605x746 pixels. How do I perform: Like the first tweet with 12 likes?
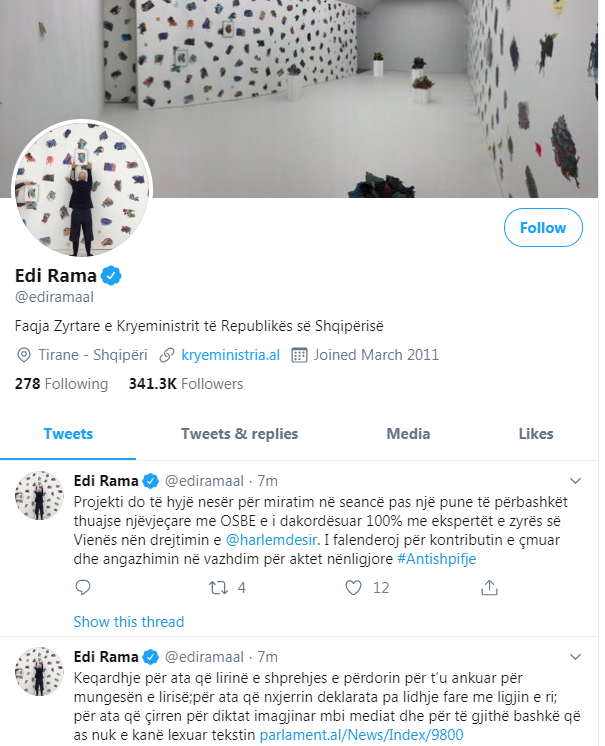click(x=353, y=589)
